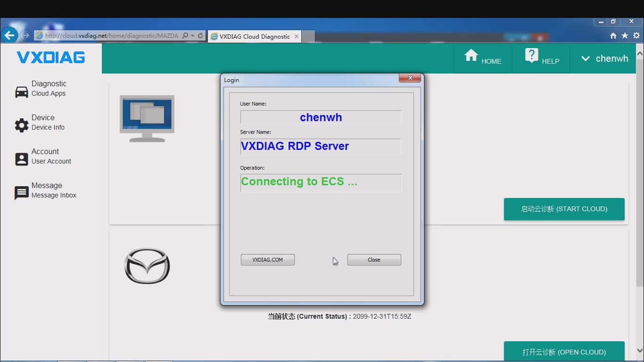The image size is (644, 362).
Task: Go back using browser back arrow
Action: (x=9, y=35)
